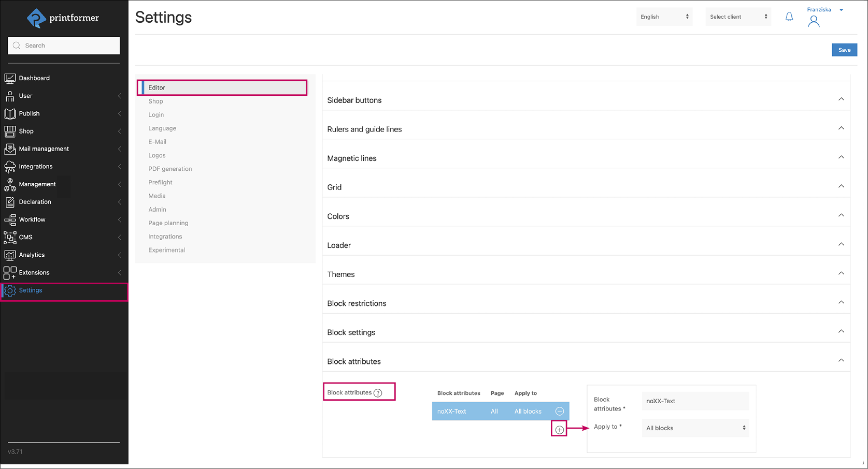
Task: Open the Apply to All blocks dropdown
Action: pyautogui.click(x=695, y=428)
